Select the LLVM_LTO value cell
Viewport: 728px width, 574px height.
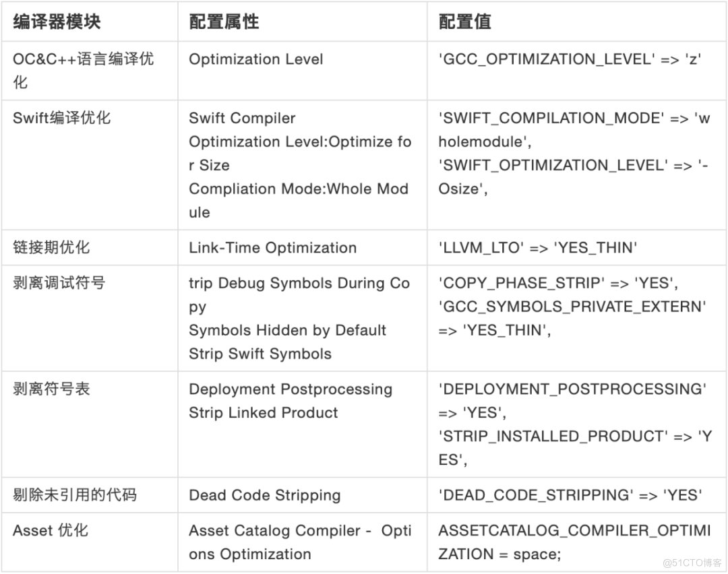537,247
